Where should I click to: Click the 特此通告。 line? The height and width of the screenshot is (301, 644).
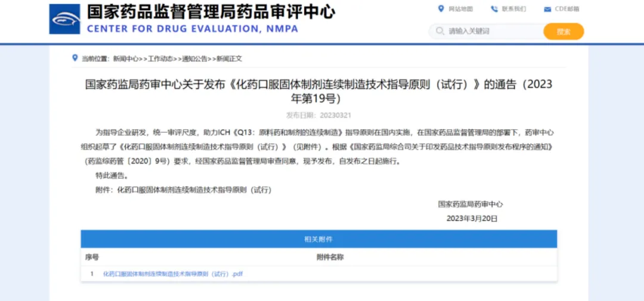pos(112,176)
